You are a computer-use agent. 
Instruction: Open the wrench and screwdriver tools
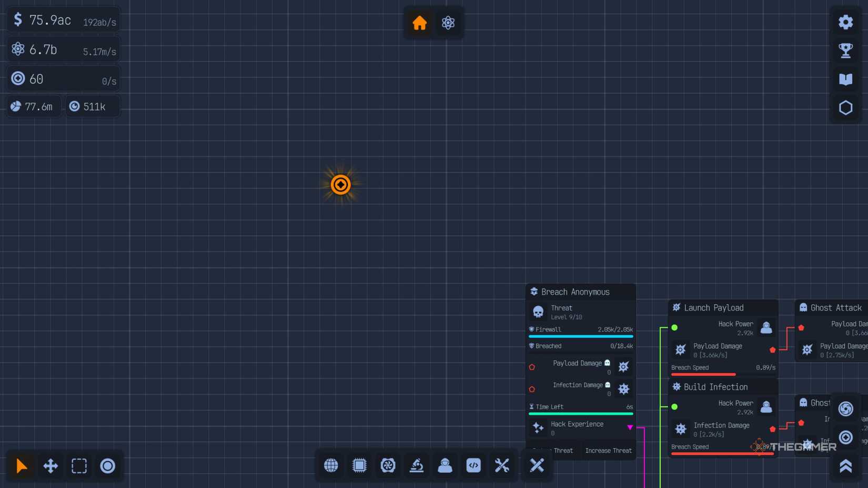click(502, 465)
